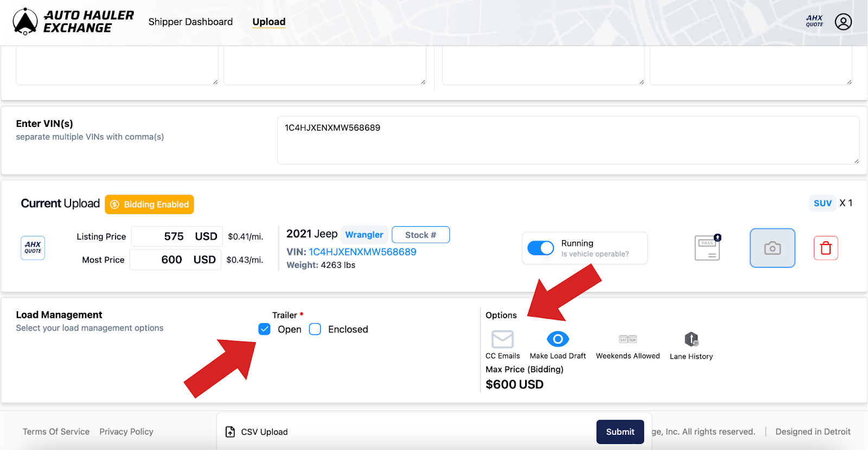The width and height of the screenshot is (868, 450).
Task: Check the Enclosed trailer checkbox
Action: click(x=315, y=329)
